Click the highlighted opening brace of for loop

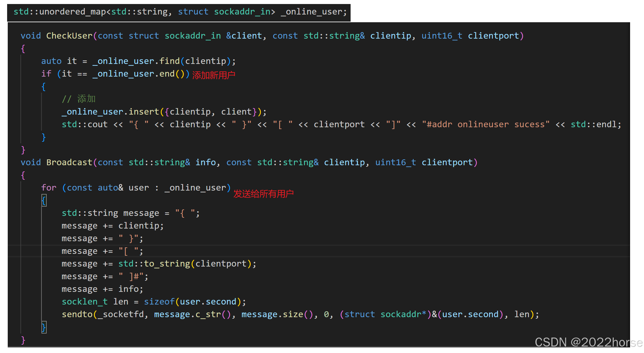(44, 201)
